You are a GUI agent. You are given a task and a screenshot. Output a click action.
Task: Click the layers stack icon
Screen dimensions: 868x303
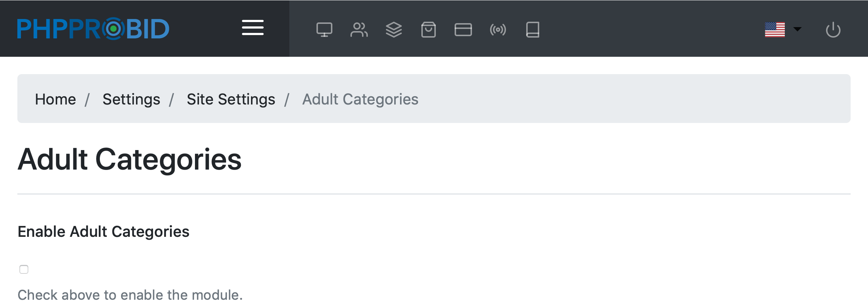(393, 30)
